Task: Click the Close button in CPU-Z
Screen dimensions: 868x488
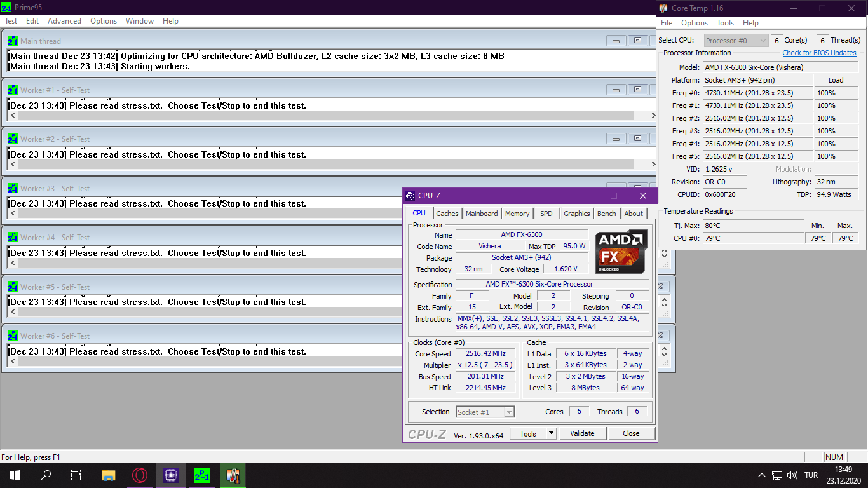Action: coord(631,433)
